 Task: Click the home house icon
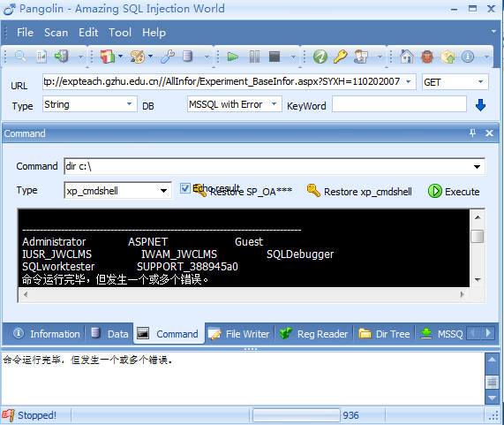tap(407, 57)
